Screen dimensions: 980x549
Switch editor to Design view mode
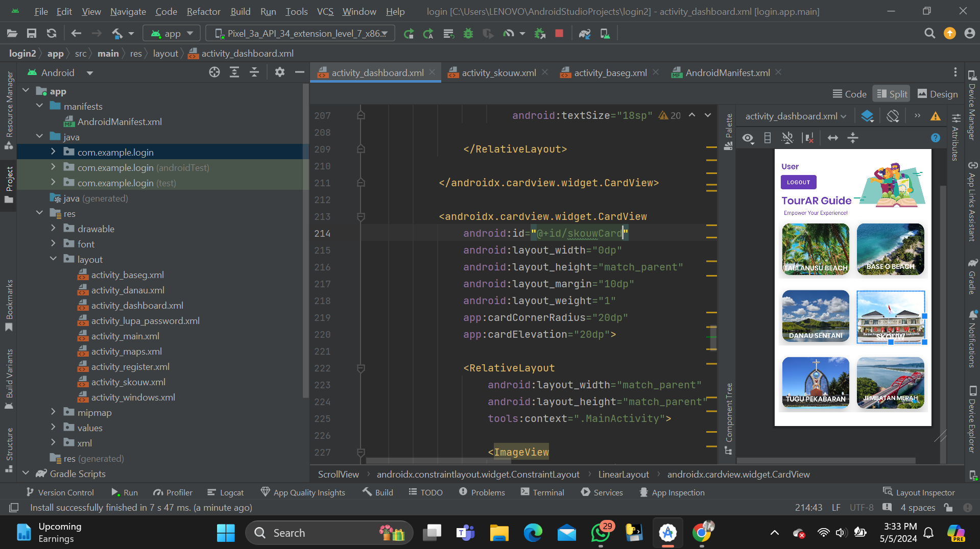[938, 94]
